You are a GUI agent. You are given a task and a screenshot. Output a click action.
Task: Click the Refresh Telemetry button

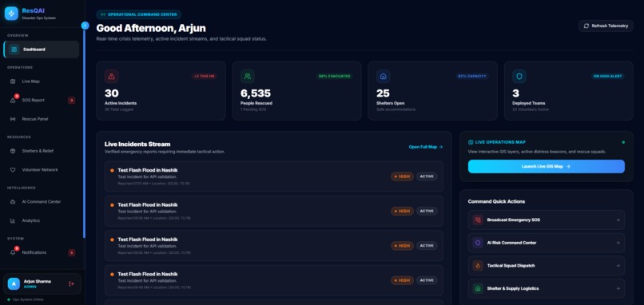[x=606, y=26]
